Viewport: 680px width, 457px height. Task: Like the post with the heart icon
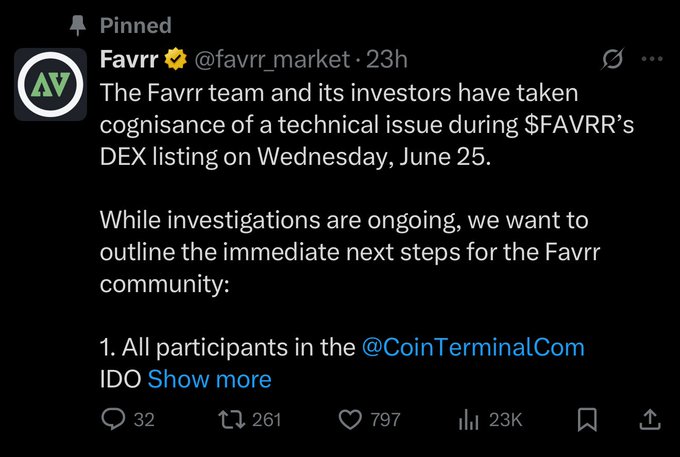(x=350, y=420)
